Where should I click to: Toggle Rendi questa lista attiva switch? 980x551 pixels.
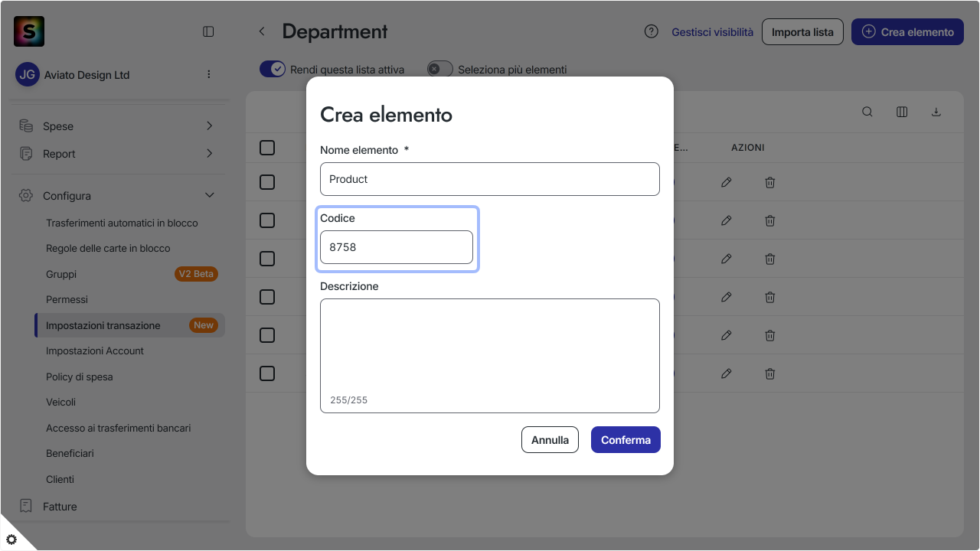(273, 69)
